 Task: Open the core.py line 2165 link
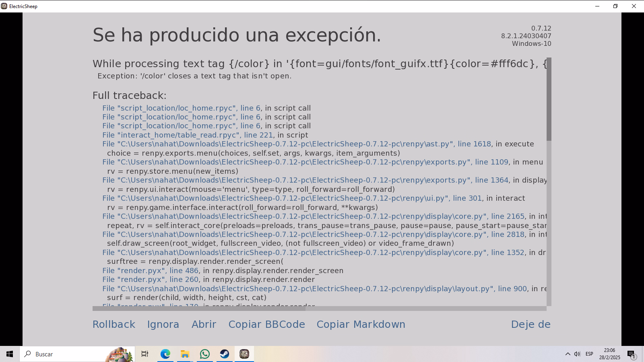(x=313, y=216)
